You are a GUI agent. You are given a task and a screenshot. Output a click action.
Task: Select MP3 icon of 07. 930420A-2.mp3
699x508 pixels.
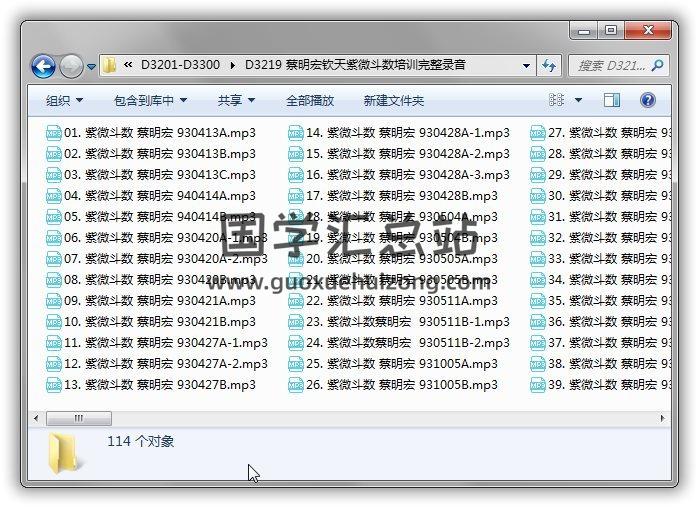coord(53,259)
